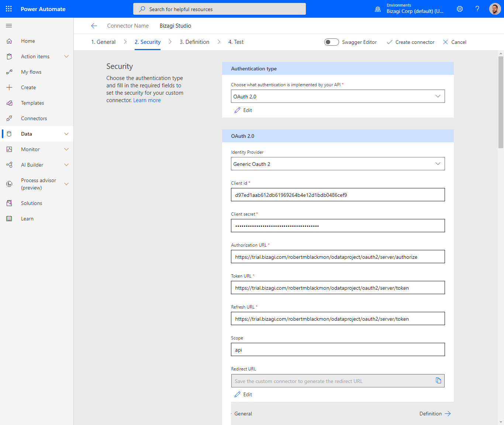Copy the Redirect URL with copy icon
Screen dimensions: 504x425
[x=438, y=380]
